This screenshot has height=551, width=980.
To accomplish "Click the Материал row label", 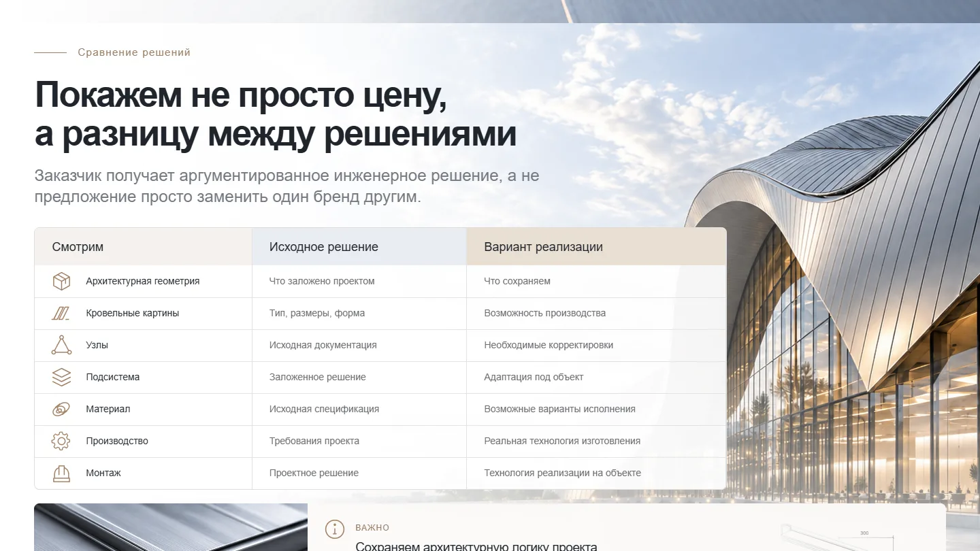I will [x=108, y=409].
